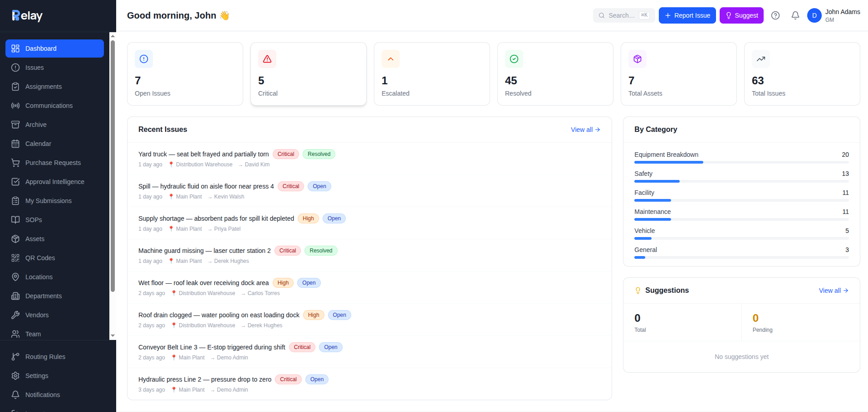The image size is (868, 412).
Task: Open the help question mark icon
Action: [775, 15]
